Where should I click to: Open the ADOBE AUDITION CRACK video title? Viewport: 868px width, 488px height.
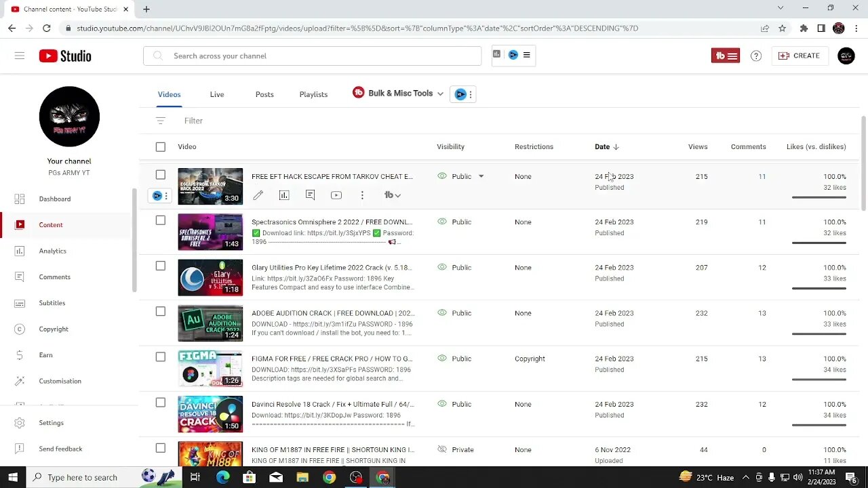(x=333, y=313)
